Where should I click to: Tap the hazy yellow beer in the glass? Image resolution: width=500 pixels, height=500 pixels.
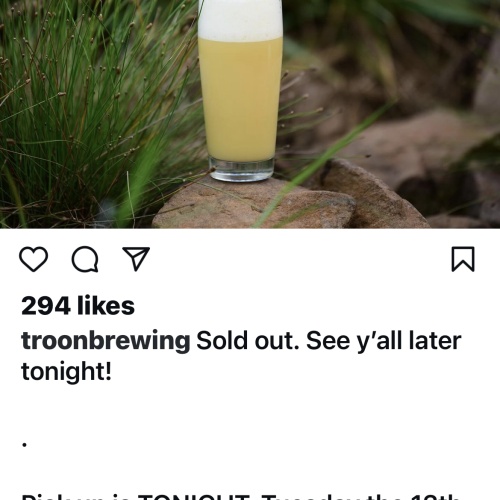[x=241, y=100]
